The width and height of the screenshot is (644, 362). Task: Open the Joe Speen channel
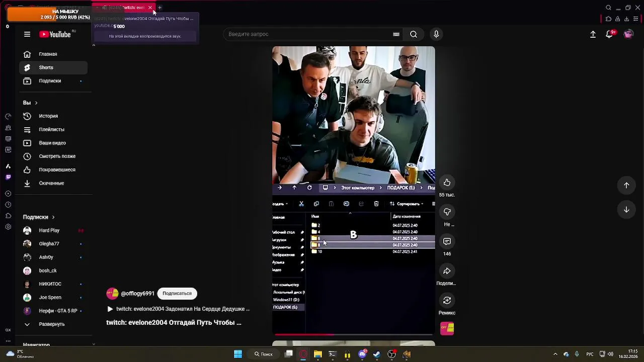pyautogui.click(x=53, y=298)
